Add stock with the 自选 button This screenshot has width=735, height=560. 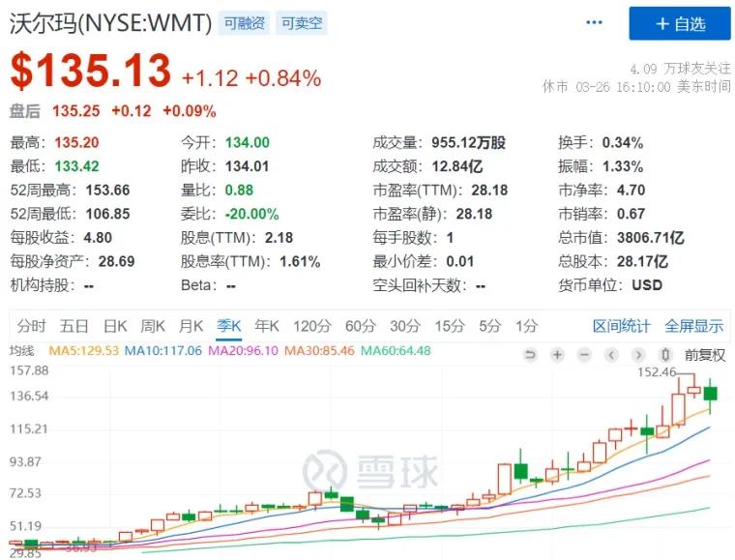[680, 23]
